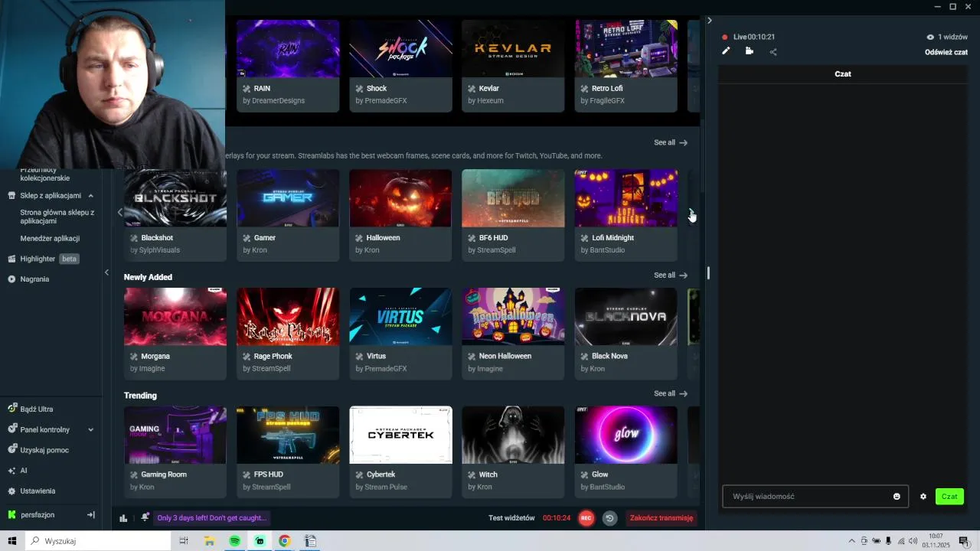Viewport: 980px width, 551px height.
Task: Open Ustawienia settings gear
Action: 12,491
